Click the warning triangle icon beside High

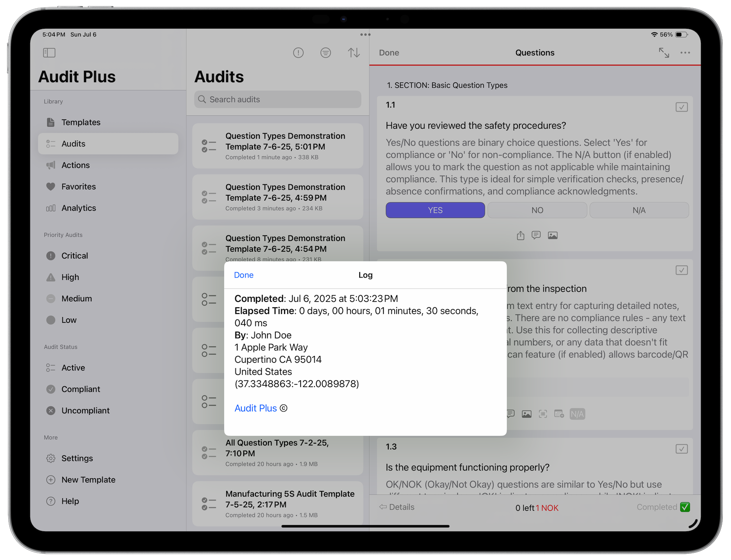tap(51, 277)
